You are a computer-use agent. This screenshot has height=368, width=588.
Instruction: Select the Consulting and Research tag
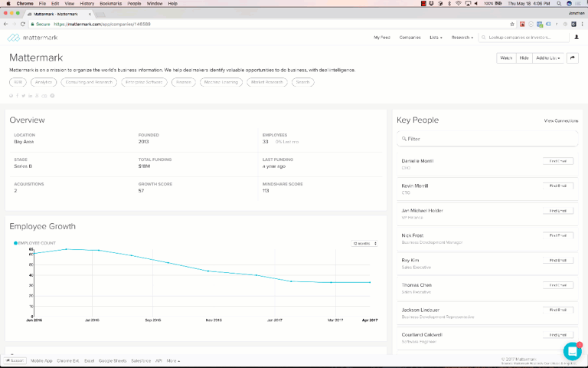coord(89,82)
